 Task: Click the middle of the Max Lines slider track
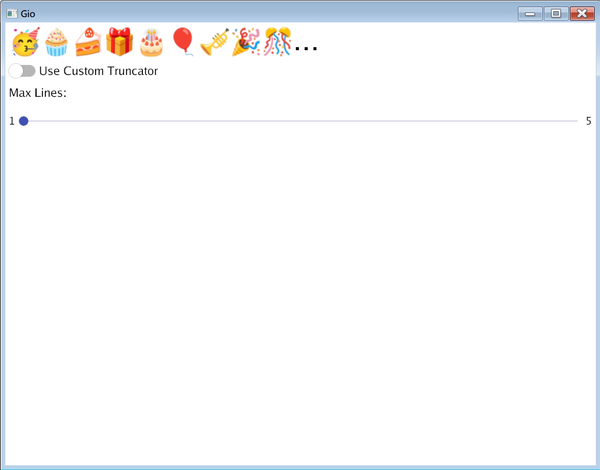(x=300, y=121)
